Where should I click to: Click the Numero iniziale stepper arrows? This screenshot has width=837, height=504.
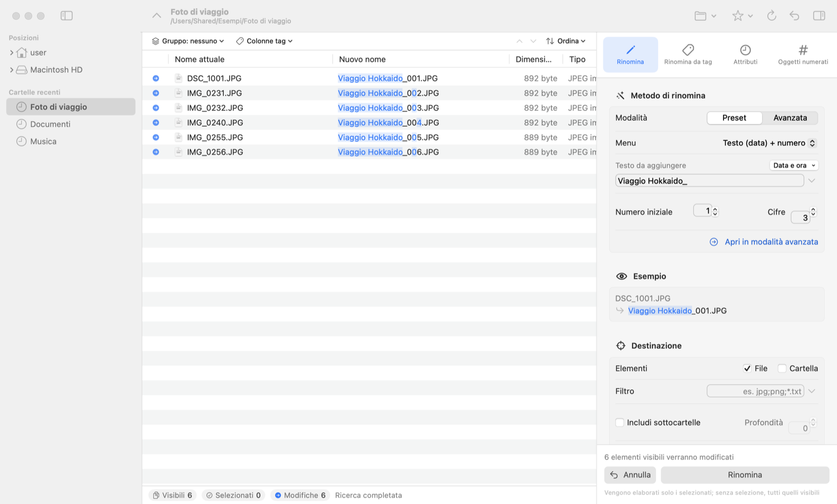click(715, 211)
